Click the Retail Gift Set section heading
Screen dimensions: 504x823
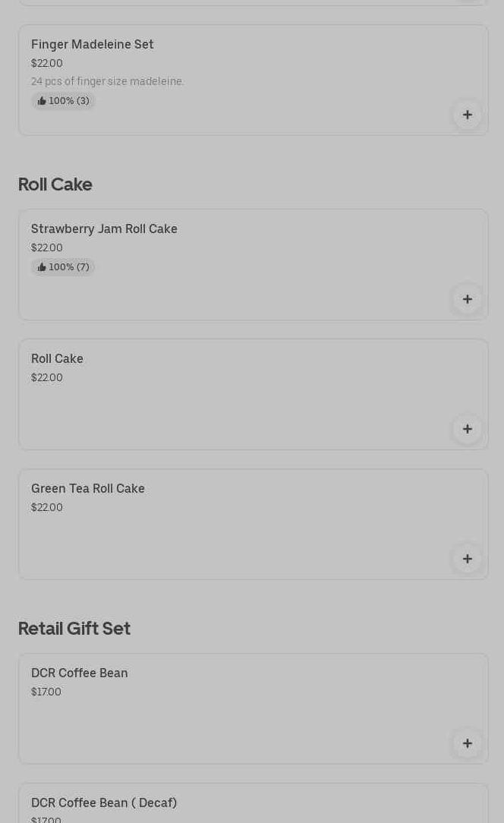click(x=74, y=629)
